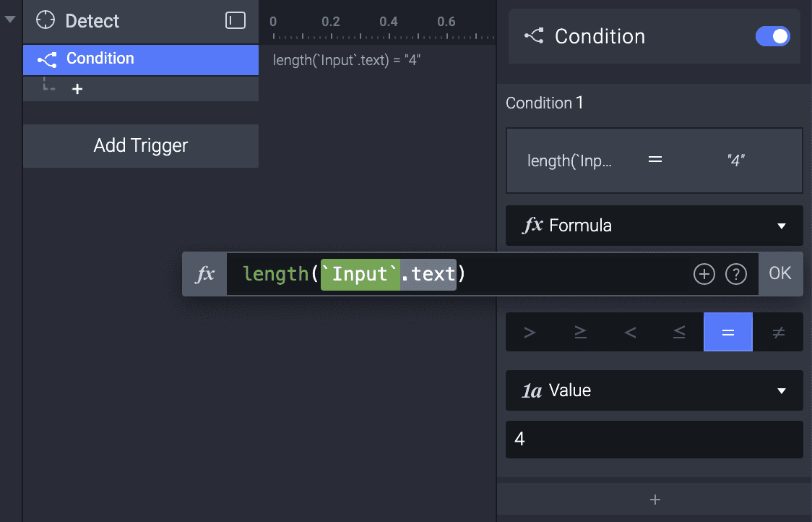Viewport: 812px width, 522px height.
Task: Open the Value type dropdown
Action: click(x=654, y=390)
